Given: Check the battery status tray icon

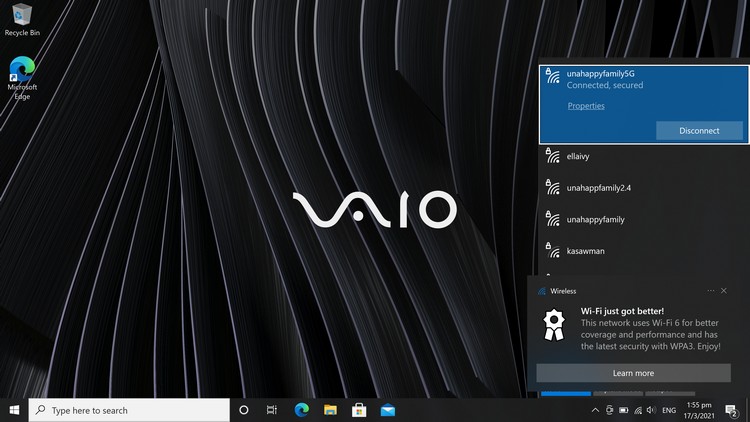Looking at the screenshot, I should point(624,410).
